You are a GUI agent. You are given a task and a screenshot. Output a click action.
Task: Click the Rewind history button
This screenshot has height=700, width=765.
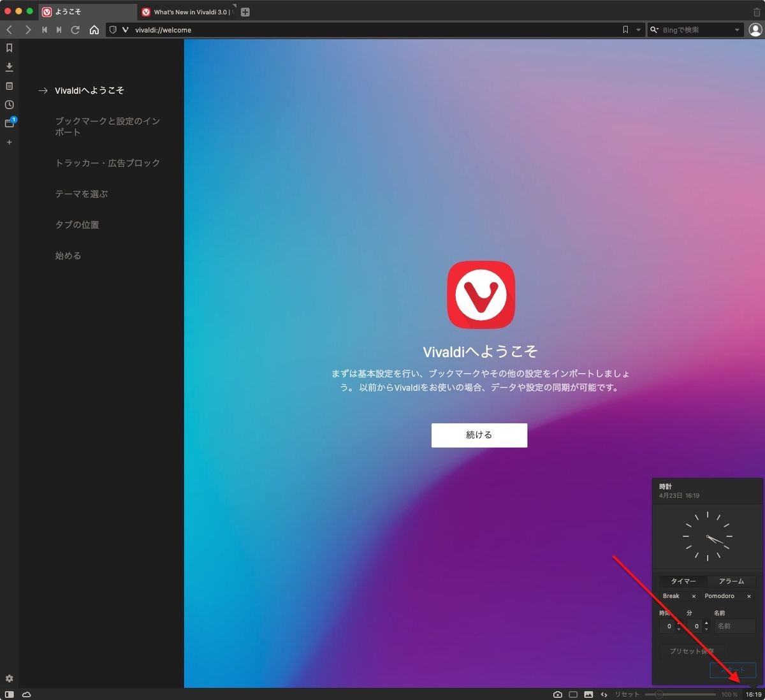point(44,30)
